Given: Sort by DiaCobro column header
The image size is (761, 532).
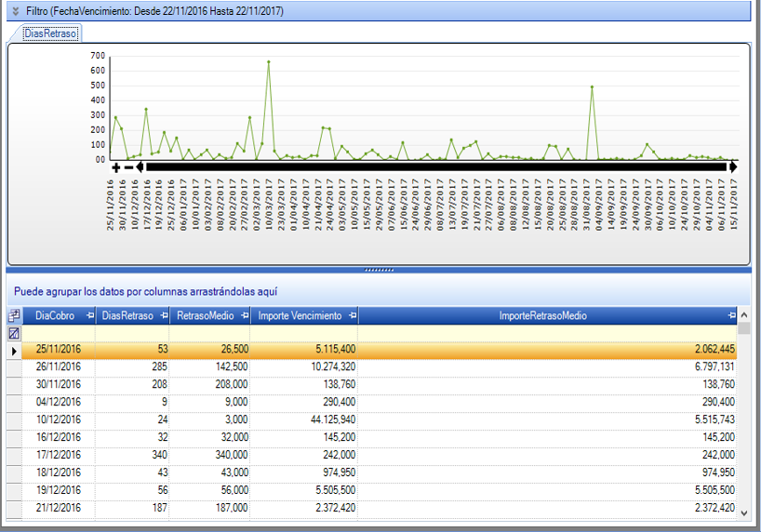Looking at the screenshot, I should (x=55, y=316).
